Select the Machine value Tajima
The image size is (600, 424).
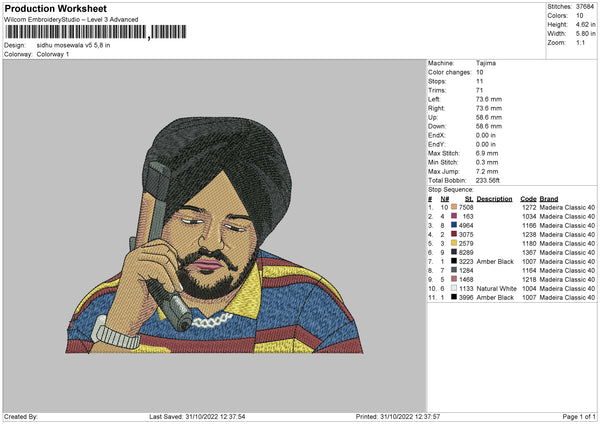pos(486,63)
